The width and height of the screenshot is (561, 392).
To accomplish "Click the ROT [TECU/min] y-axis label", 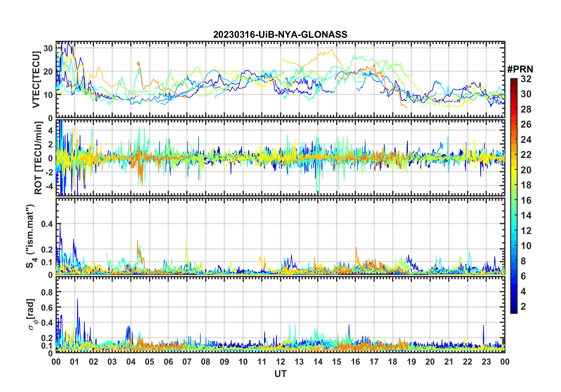I will (x=38, y=158).
